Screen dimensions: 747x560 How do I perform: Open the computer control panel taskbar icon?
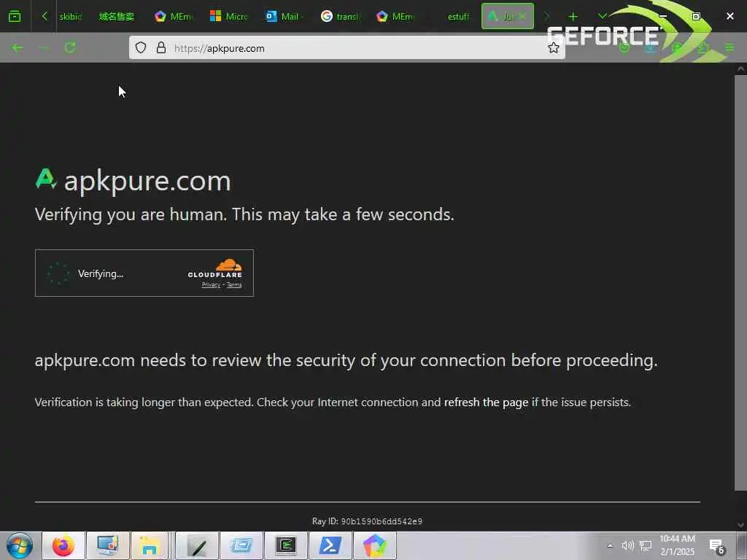[108, 545]
